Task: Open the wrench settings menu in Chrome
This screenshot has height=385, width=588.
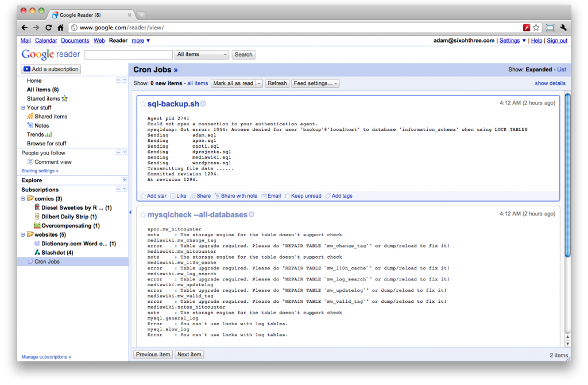Action: pyautogui.click(x=563, y=28)
